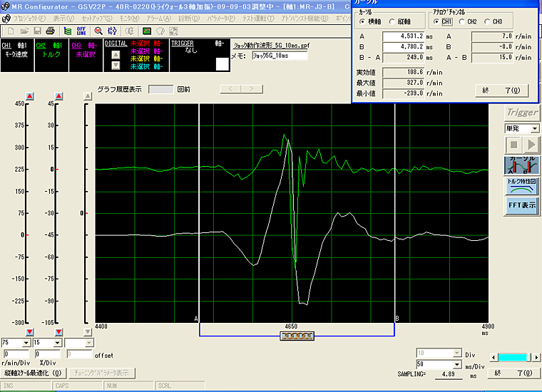Click the graph history next arrow button

pos(252,89)
